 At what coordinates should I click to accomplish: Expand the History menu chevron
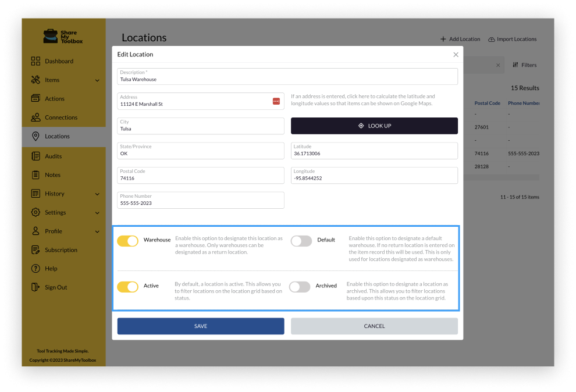(x=97, y=194)
